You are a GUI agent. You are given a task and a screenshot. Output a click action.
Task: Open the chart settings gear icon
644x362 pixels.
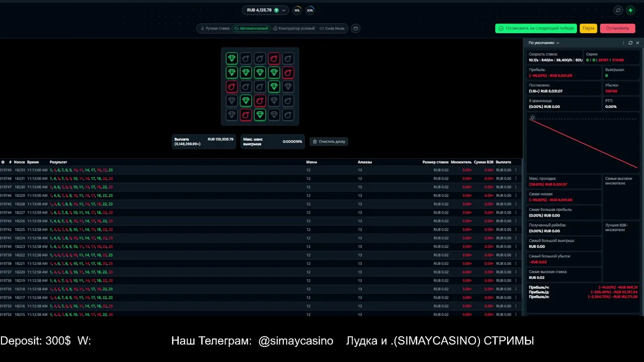pyautogui.click(x=532, y=118)
